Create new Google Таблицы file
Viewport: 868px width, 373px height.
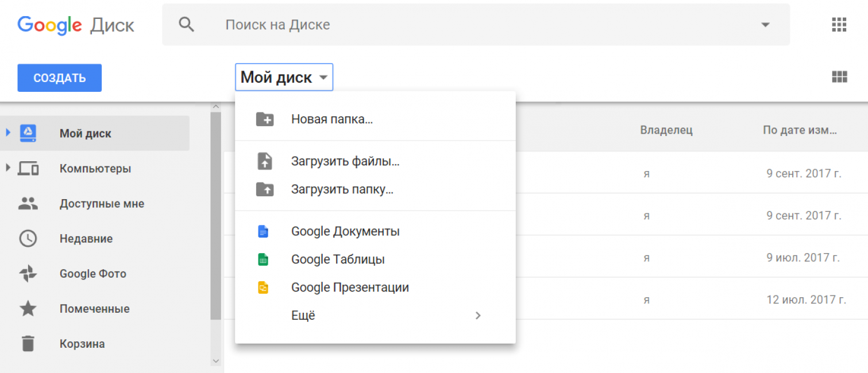pyautogui.click(x=375, y=259)
